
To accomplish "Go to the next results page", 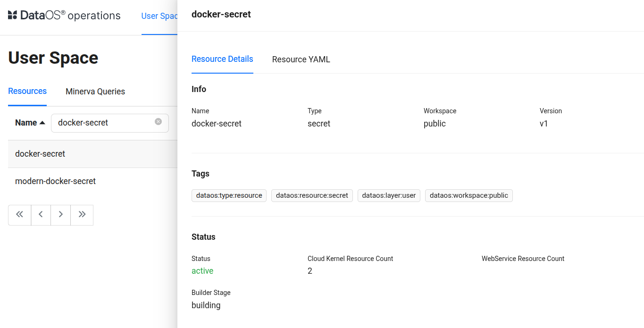I will coord(61,215).
